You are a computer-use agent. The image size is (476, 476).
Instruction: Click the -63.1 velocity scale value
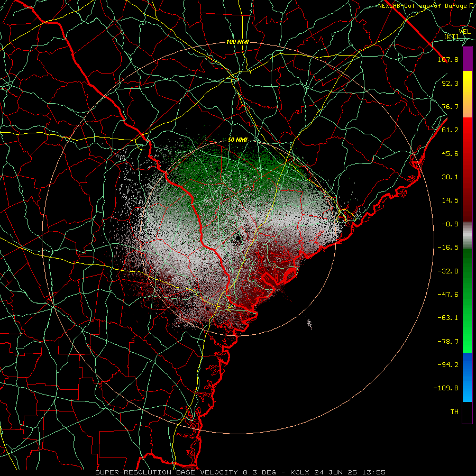click(448, 318)
